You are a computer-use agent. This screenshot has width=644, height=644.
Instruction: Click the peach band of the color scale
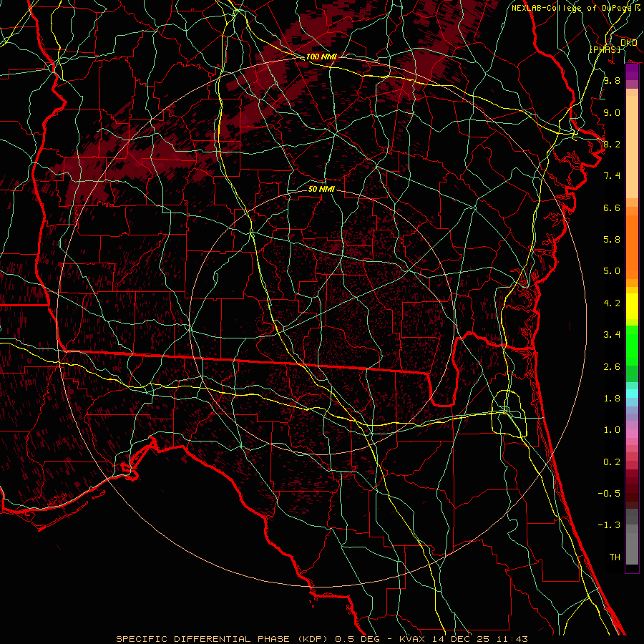pos(632,143)
